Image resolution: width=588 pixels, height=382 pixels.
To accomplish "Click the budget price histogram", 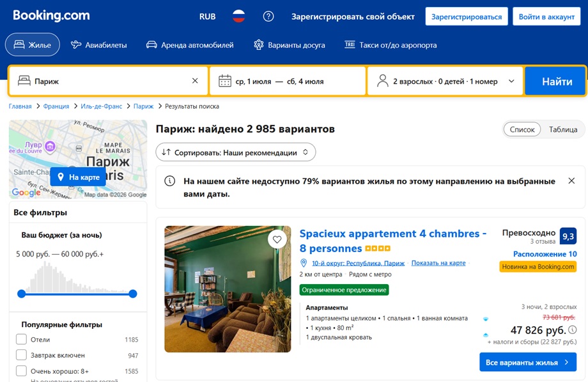I will [77, 277].
